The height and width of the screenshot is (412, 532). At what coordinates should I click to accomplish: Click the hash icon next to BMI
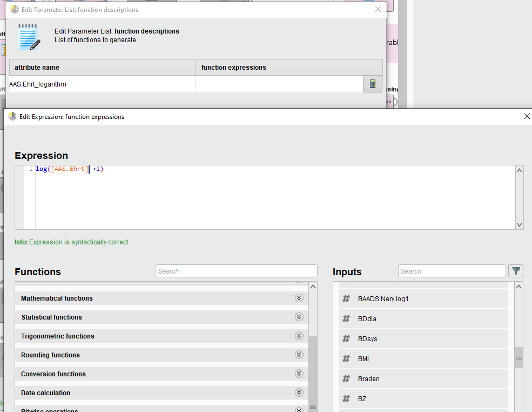(346, 358)
